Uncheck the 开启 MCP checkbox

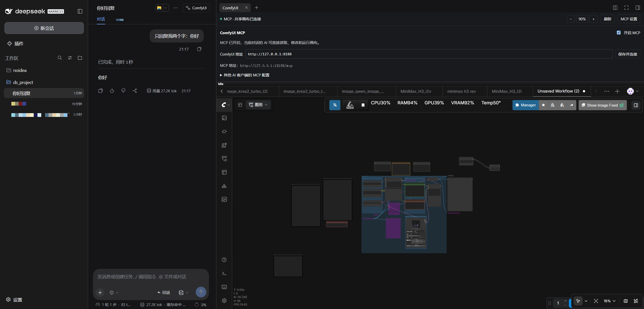click(619, 33)
